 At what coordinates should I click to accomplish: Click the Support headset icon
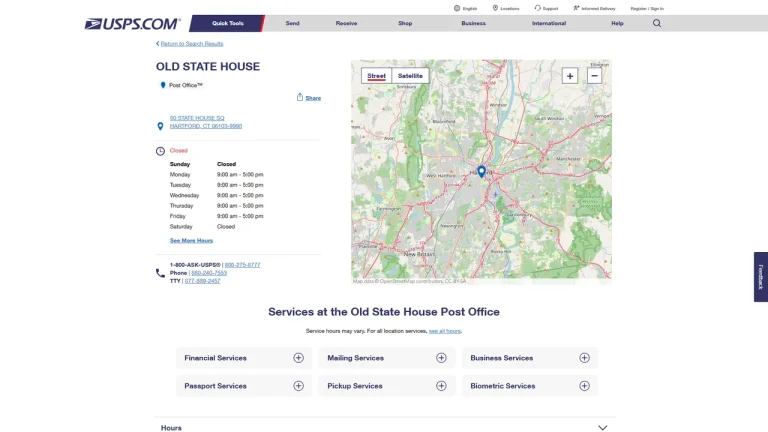click(x=538, y=8)
